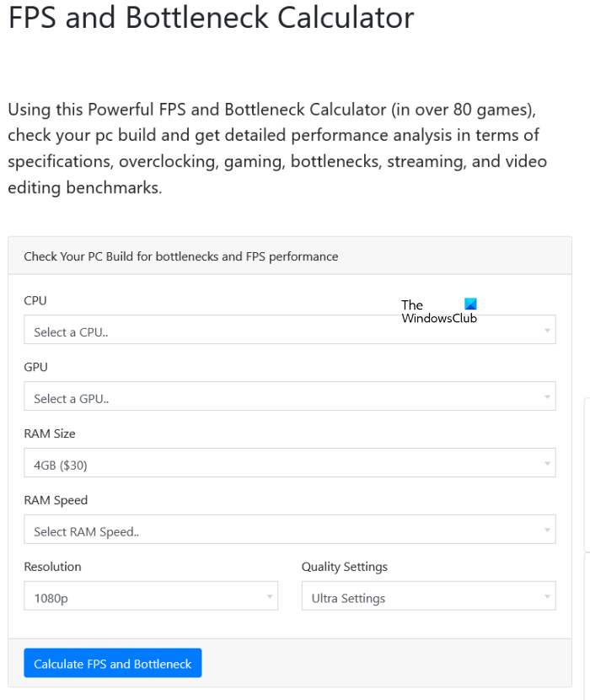Viewport: 590px width, 700px height.
Task: Click the arrow icon on GPU selector
Action: pyautogui.click(x=547, y=397)
